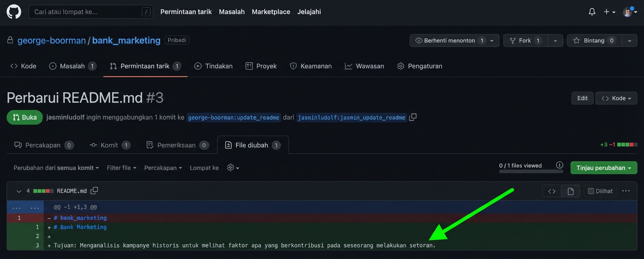Open the GitHub homepage logo

pos(14,12)
